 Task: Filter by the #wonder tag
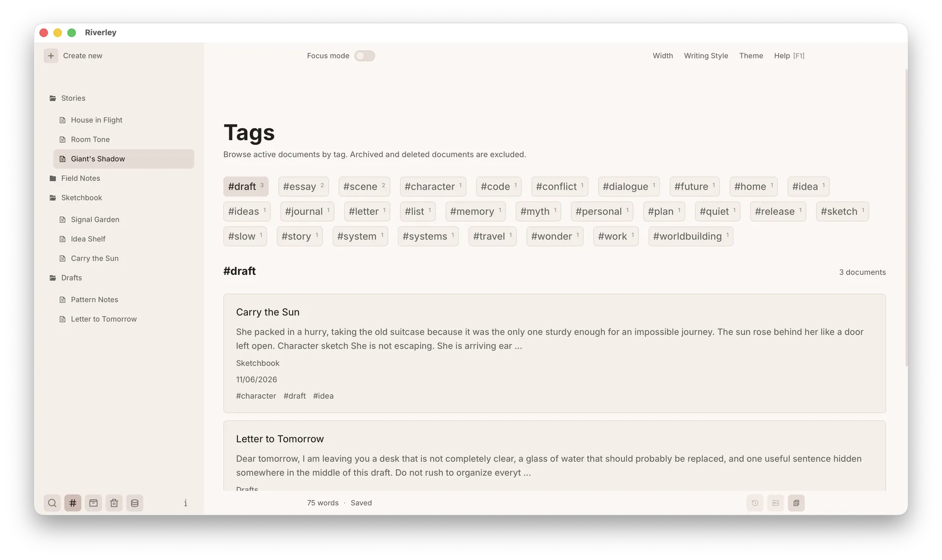tap(555, 237)
